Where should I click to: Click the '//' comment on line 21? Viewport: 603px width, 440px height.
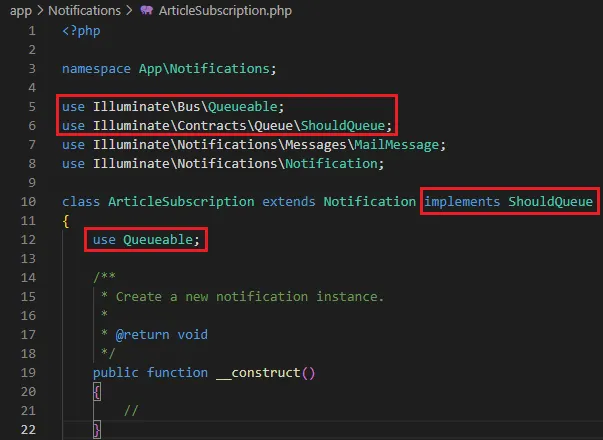[x=131, y=410]
